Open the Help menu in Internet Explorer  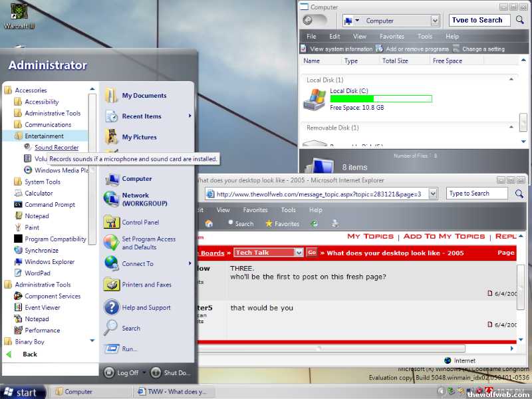pos(315,210)
